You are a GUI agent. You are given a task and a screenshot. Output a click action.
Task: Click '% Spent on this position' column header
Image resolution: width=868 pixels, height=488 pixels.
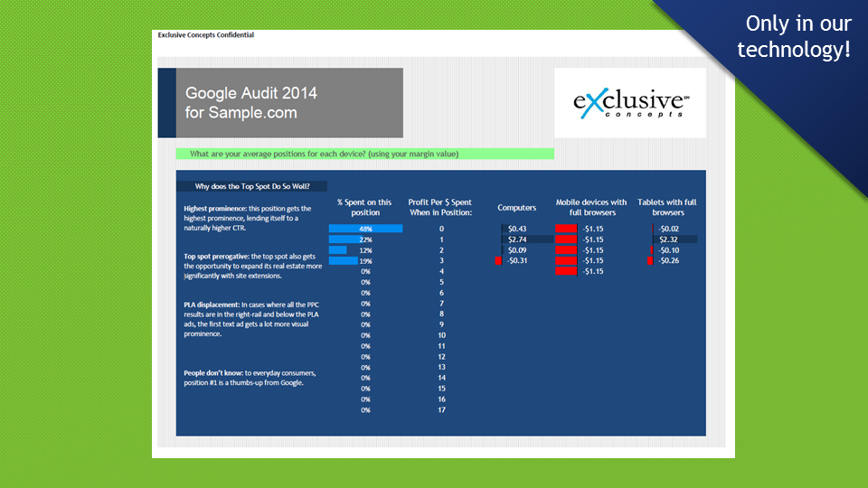(364, 208)
